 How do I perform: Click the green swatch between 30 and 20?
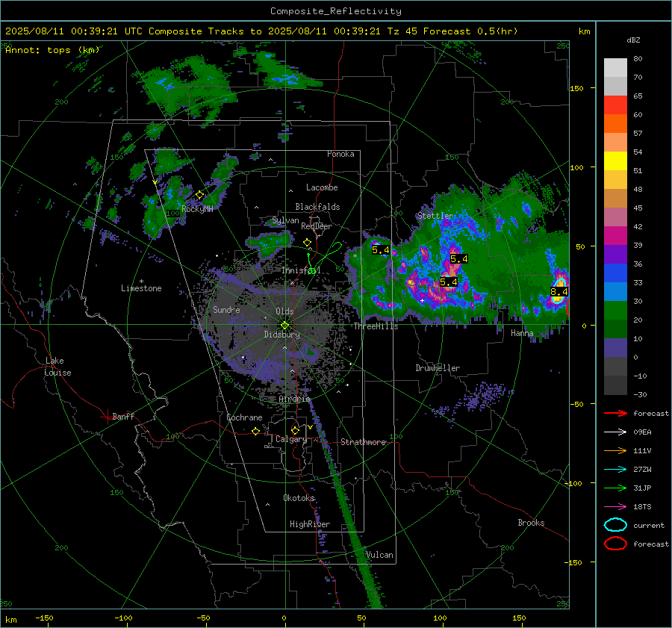pyautogui.click(x=615, y=311)
